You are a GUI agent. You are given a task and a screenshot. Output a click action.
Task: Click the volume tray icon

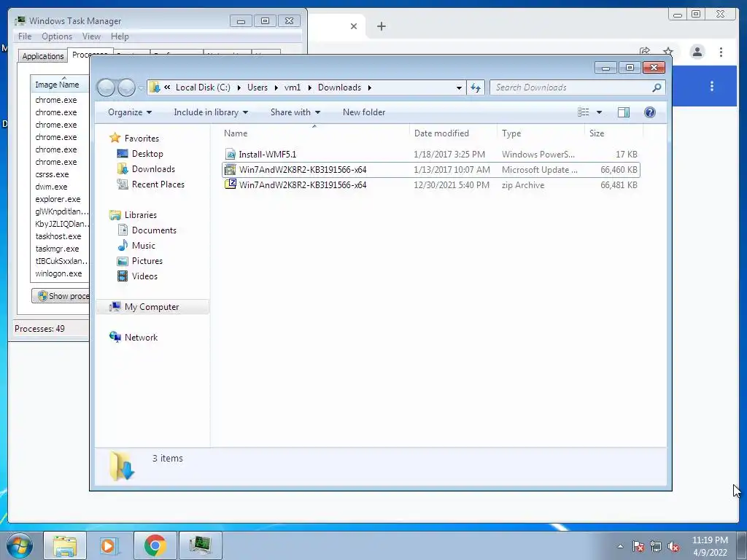click(673, 546)
